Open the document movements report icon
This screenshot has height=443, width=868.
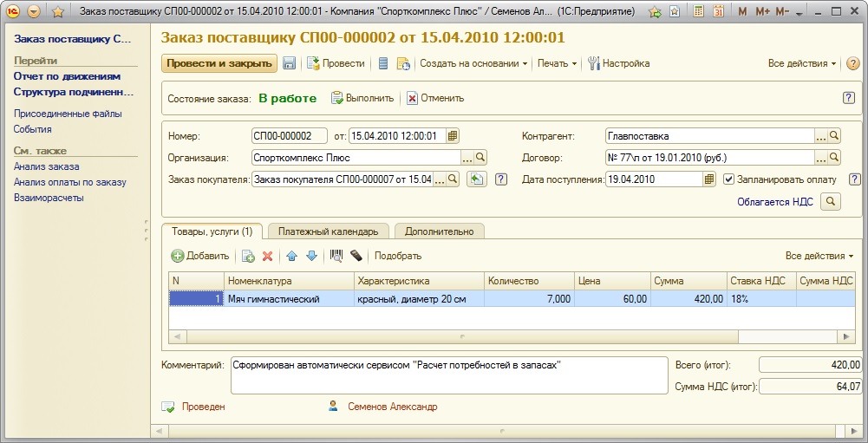(383, 63)
